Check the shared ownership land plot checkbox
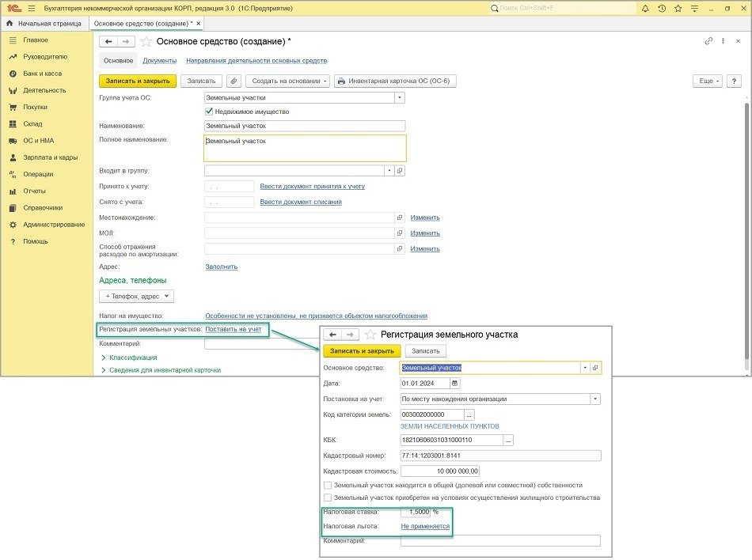Viewport: 752px width, 560px height. point(328,485)
